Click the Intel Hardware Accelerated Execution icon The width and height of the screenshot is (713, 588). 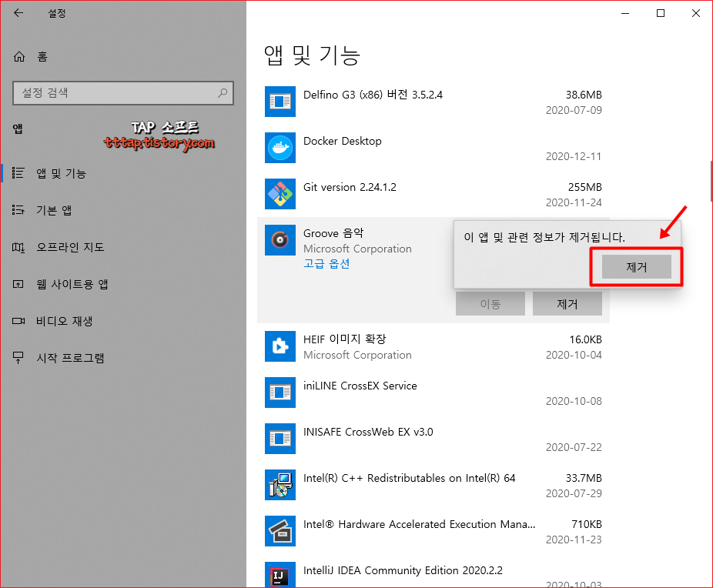280,531
